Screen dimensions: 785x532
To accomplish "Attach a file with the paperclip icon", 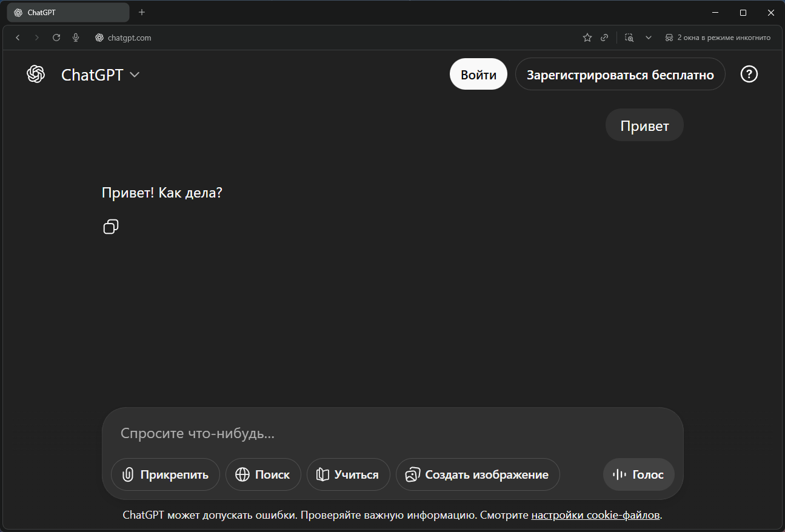I will pyautogui.click(x=165, y=474).
